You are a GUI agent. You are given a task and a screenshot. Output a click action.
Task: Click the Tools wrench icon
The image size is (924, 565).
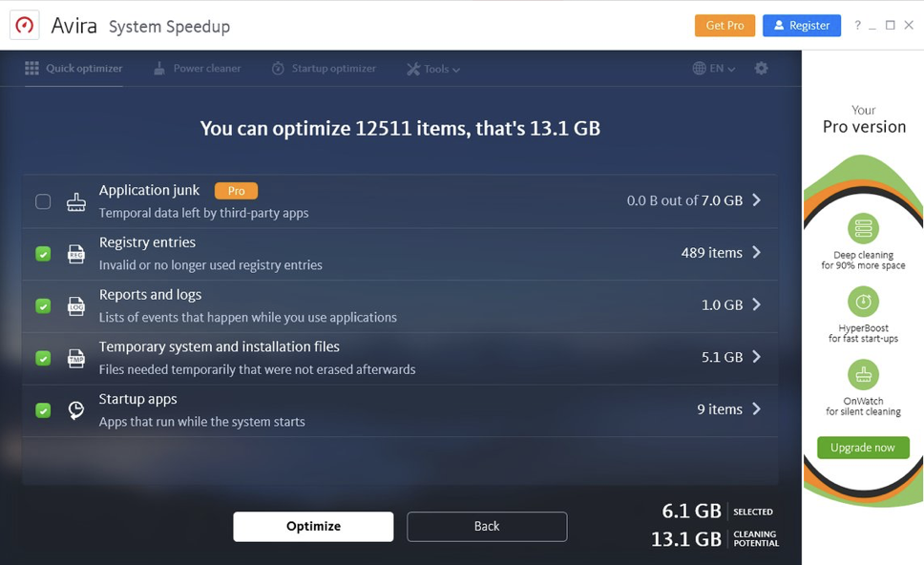pyautogui.click(x=413, y=69)
